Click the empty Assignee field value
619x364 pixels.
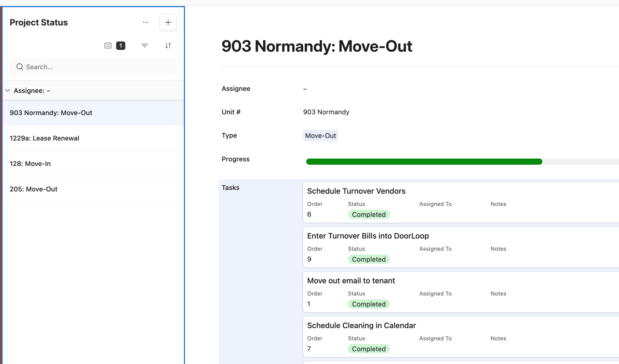[x=305, y=89]
